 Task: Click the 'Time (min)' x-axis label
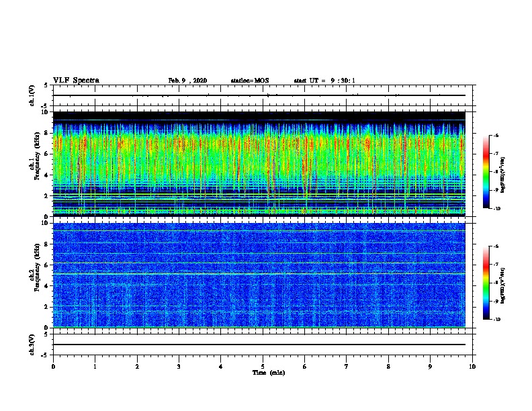[x=269, y=373]
